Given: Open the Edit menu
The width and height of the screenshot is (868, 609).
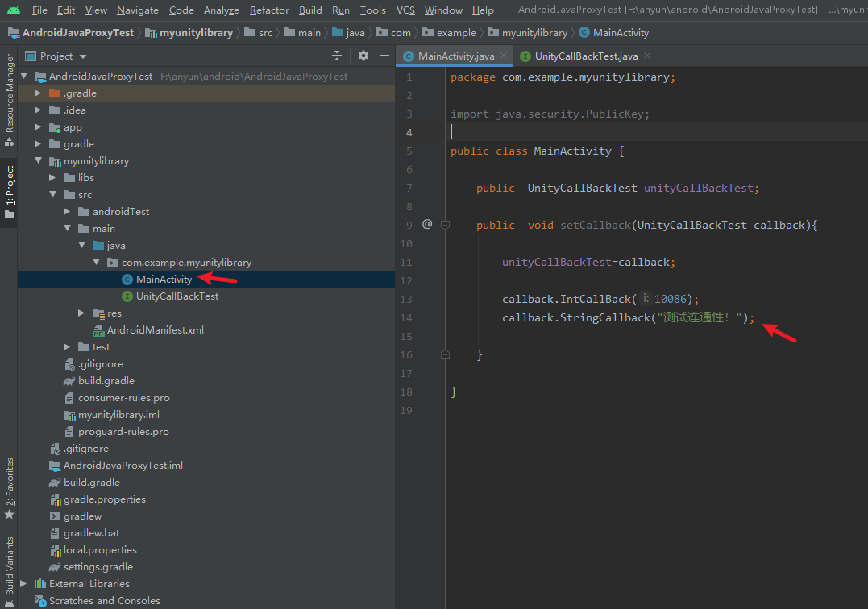Looking at the screenshot, I should coord(66,10).
